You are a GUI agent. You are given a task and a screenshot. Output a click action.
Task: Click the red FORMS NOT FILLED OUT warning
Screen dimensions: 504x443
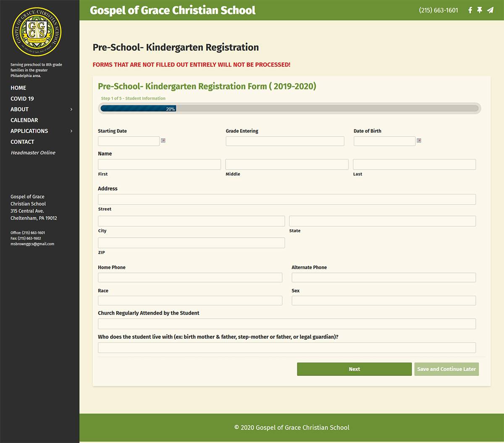[x=192, y=65]
